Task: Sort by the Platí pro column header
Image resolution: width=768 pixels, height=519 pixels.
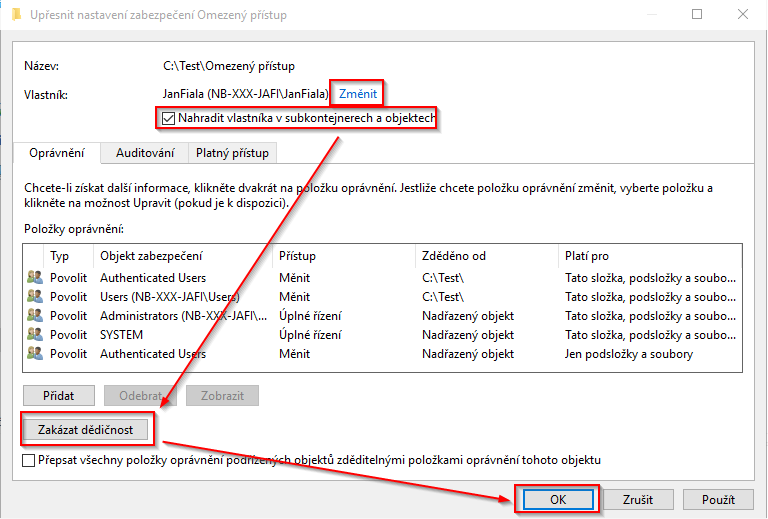Action: (650, 256)
